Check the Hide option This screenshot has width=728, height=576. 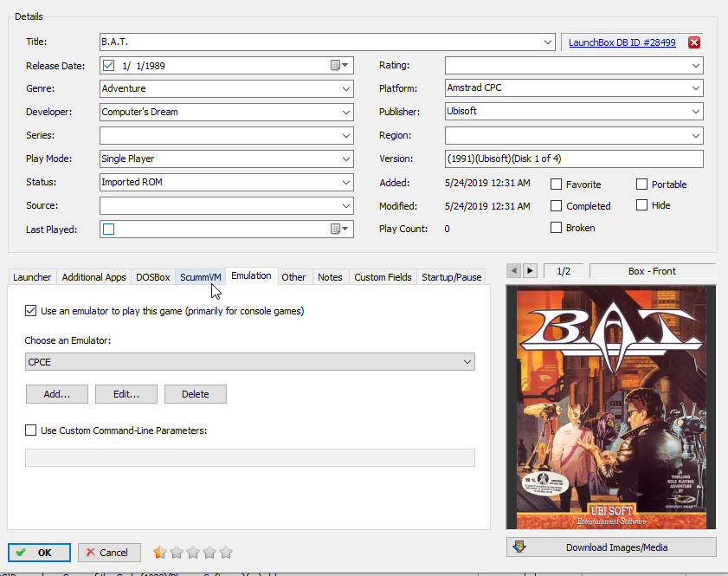tap(641, 205)
